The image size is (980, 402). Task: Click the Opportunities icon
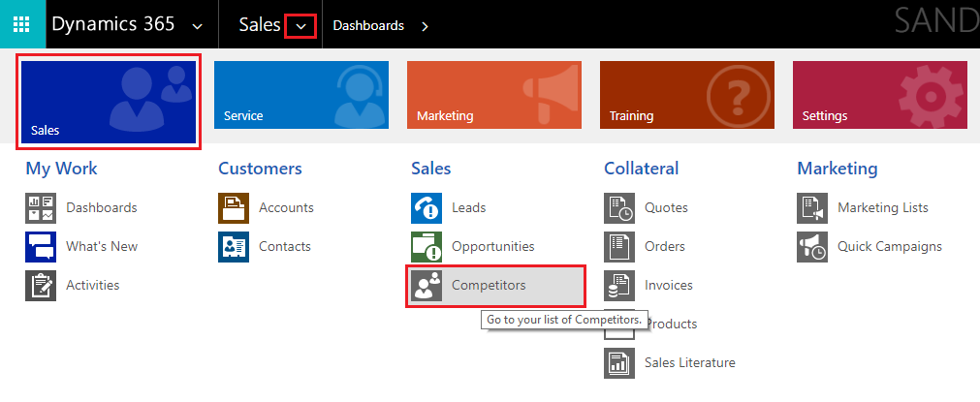(427, 247)
